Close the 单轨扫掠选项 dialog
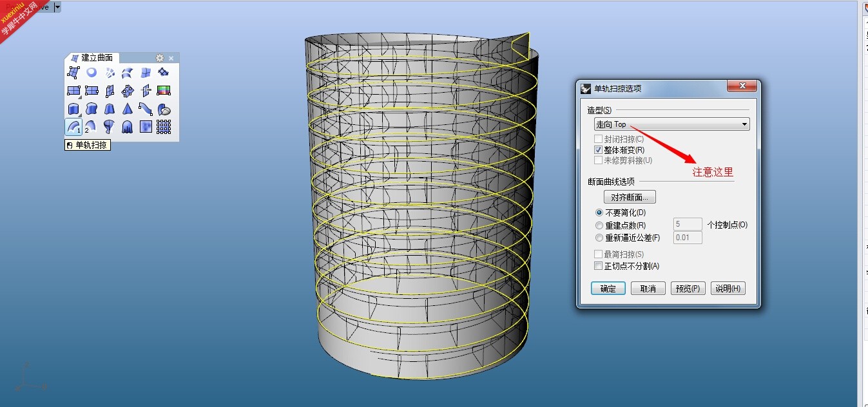Image resolution: width=868 pixels, height=407 pixels. tap(742, 86)
